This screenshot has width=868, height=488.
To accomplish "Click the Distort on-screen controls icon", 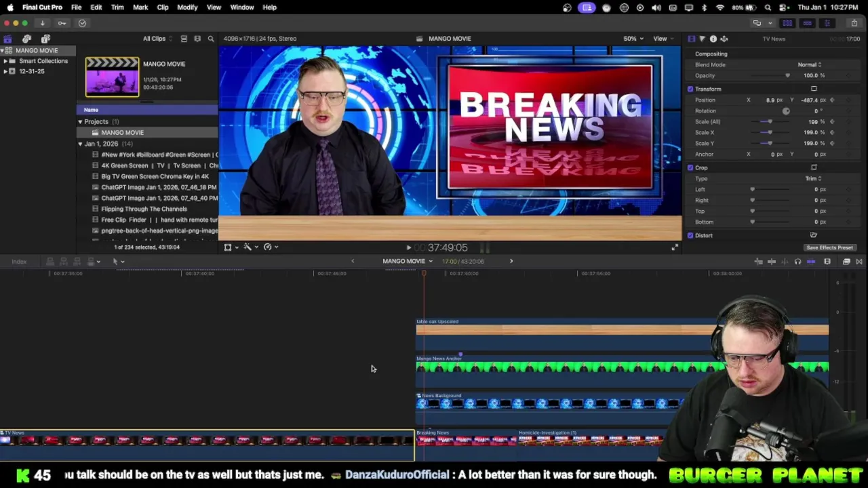I will click(x=814, y=235).
